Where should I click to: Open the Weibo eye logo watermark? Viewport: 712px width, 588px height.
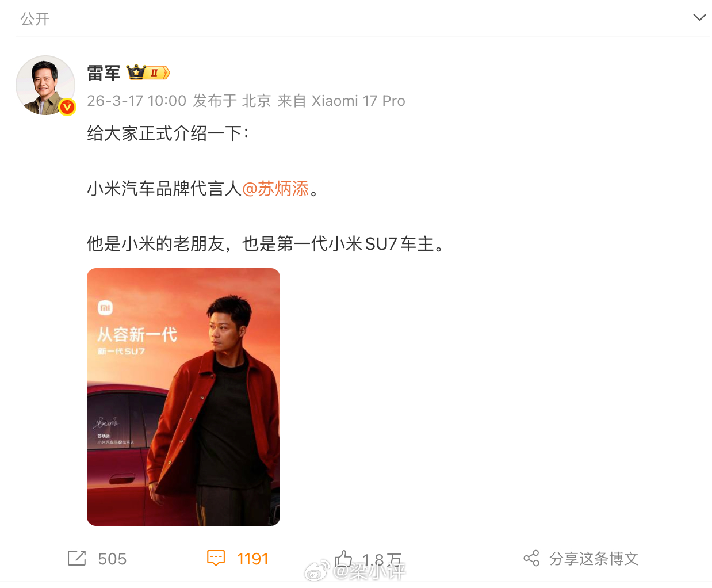click(x=316, y=572)
